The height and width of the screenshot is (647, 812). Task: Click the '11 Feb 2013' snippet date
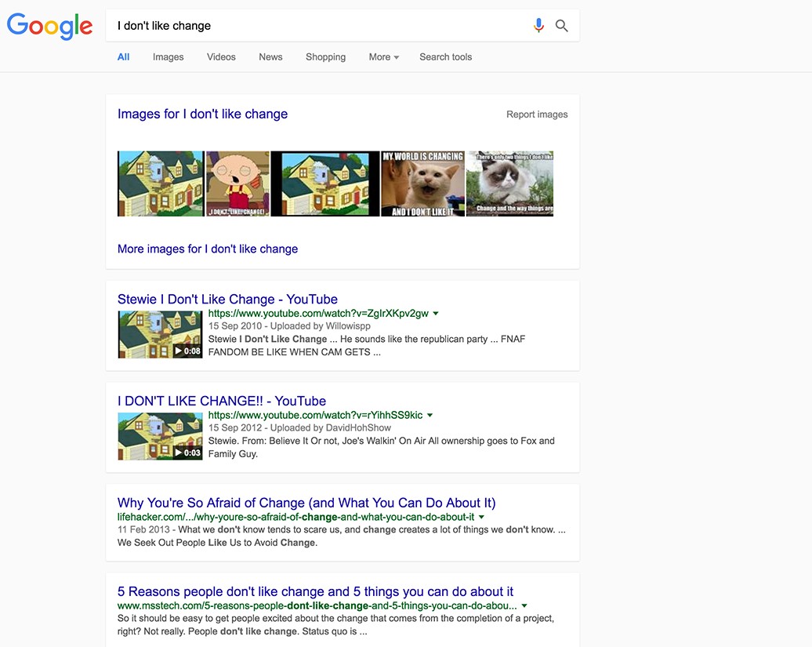pos(143,529)
